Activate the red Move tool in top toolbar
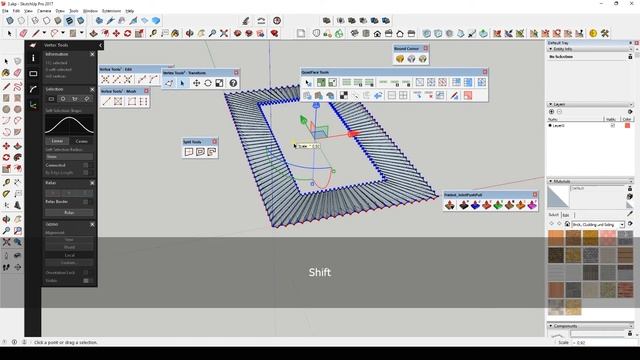The width and height of the screenshot is (640, 360). [x=116, y=33]
